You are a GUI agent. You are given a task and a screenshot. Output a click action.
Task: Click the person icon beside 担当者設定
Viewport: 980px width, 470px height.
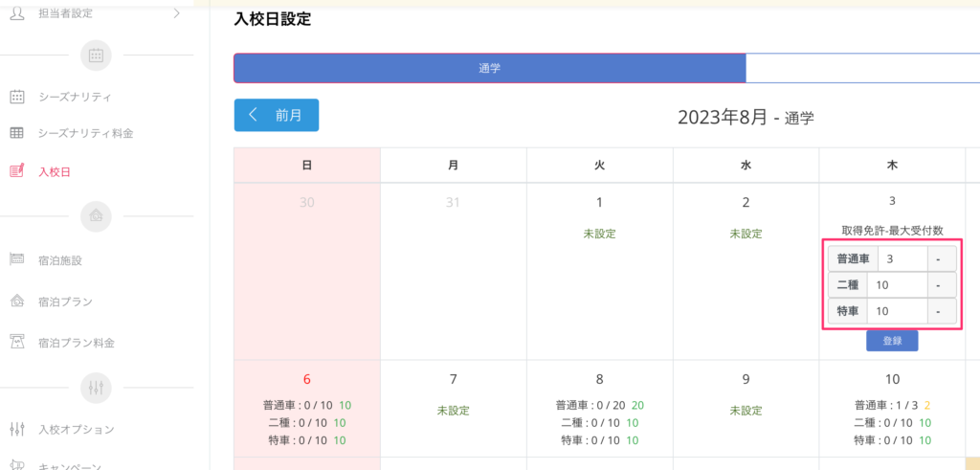tap(17, 11)
